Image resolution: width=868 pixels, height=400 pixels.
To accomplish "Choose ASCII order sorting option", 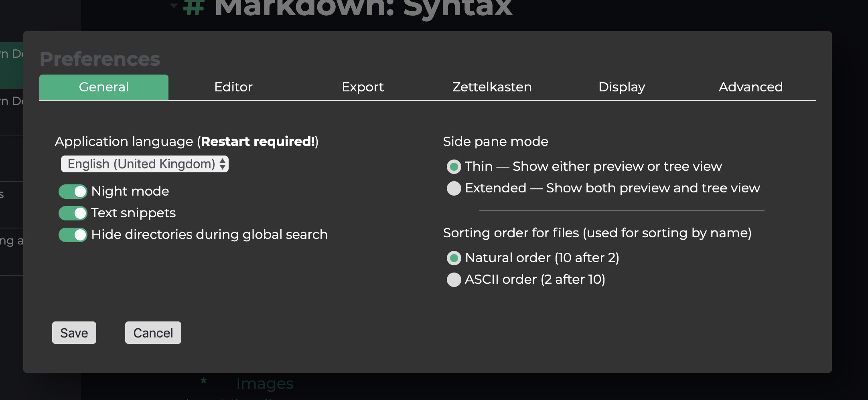I will (454, 280).
